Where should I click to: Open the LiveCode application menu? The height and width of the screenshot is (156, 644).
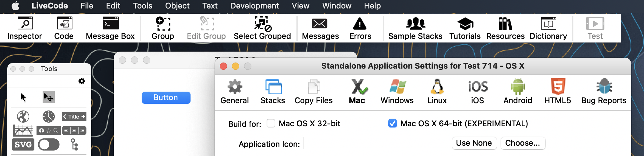point(50,6)
